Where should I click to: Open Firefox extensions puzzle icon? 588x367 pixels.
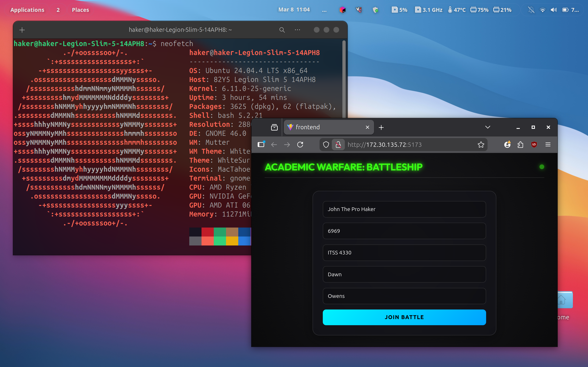coord(520,145)
